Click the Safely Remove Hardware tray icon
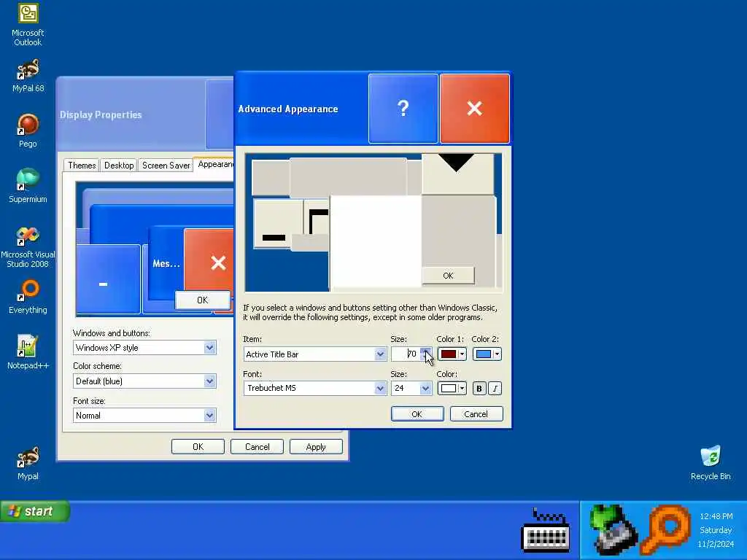747x560 pixels. [x=612, y=529]
